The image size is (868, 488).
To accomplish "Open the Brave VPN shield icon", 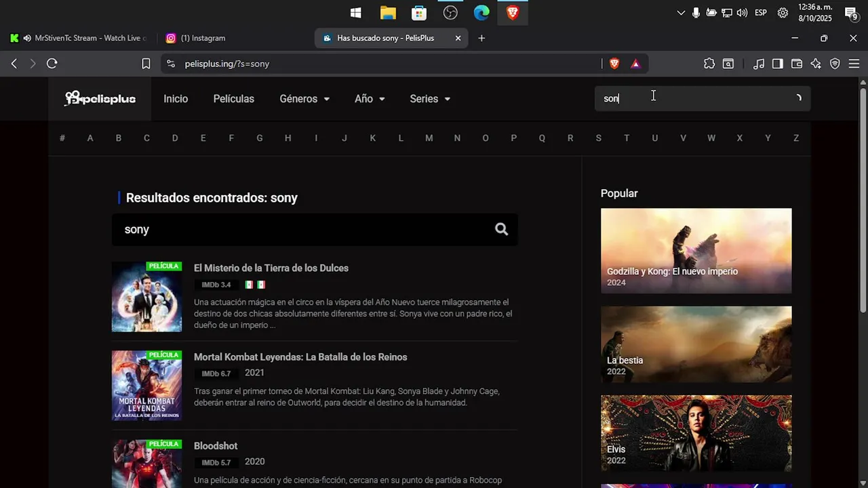I will tap(835, 64).
